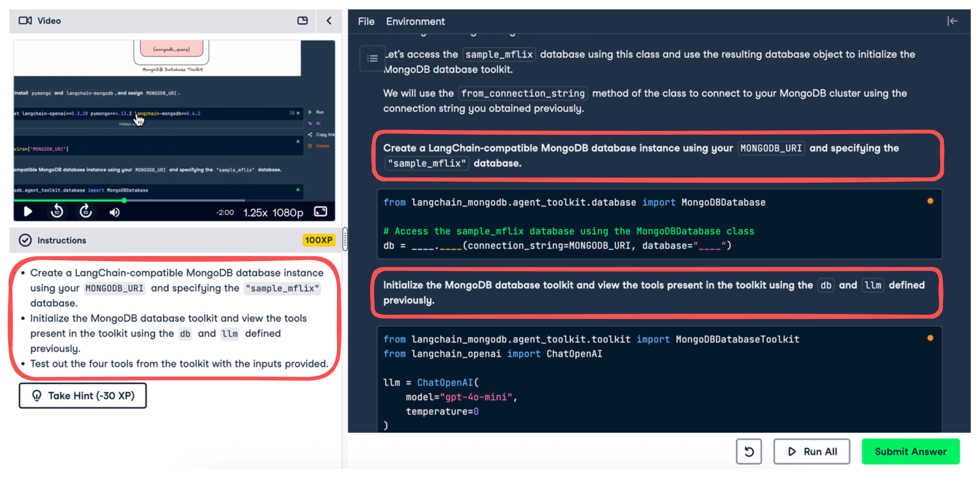
Task: Change video quality 1080p
Action: pos(288,212)
